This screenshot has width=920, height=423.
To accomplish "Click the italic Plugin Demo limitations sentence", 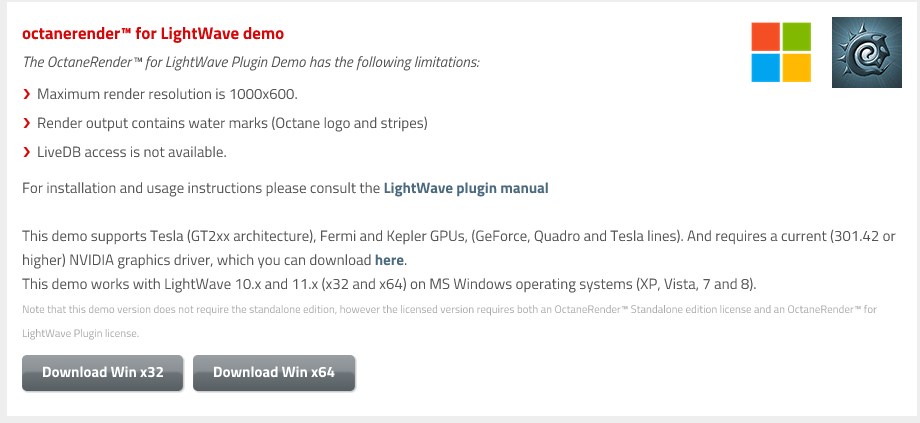I will tap(251, 62).
